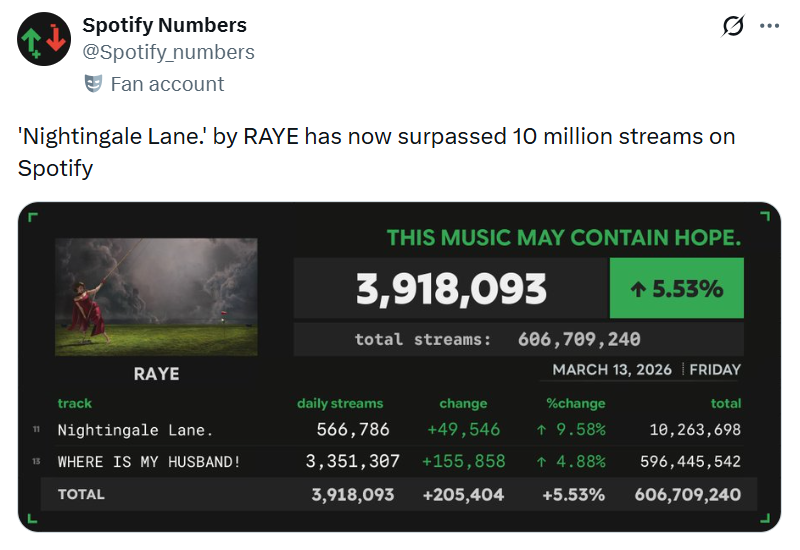Click the 9.58% percent change value
800x550 pixels.
pos(571,430)
